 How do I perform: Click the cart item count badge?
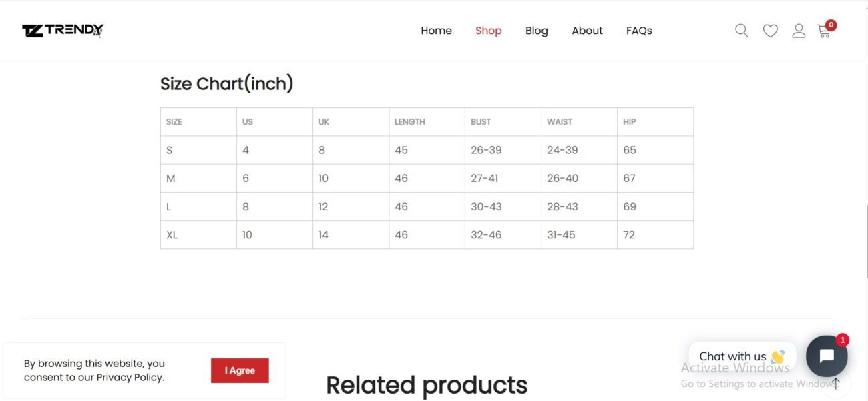831,25
